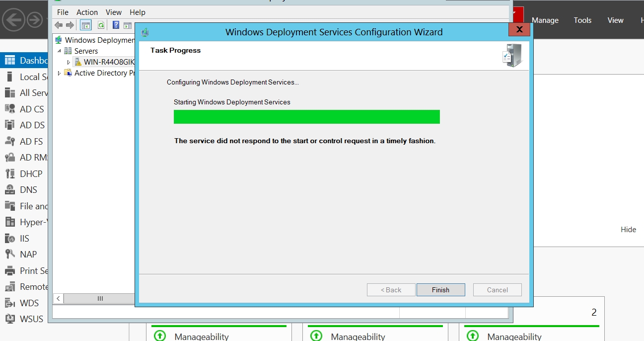
Task: Click Finish in the WDS Configuration Wizard
Action: click(440, 290)
